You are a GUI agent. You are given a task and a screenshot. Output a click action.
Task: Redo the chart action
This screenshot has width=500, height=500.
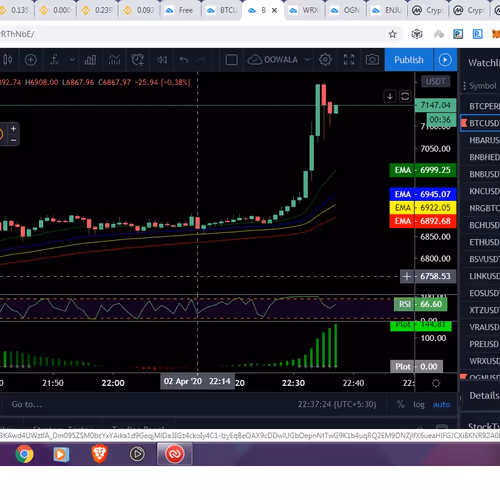point(201,60)
